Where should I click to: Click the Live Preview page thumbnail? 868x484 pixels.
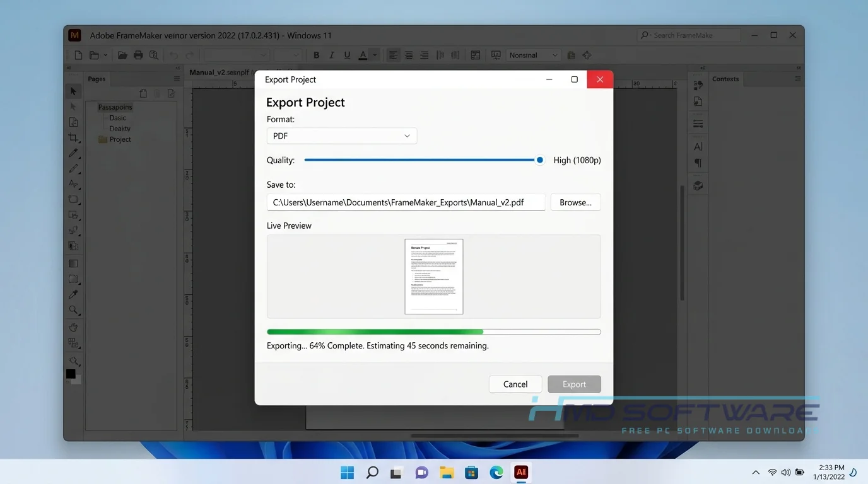(x=434, y=276)
